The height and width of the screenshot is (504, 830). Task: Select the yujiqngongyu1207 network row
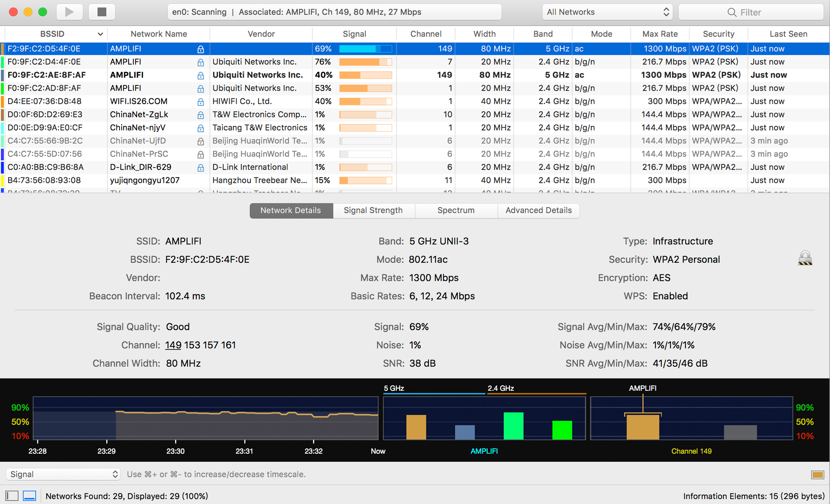pos(144,180)
